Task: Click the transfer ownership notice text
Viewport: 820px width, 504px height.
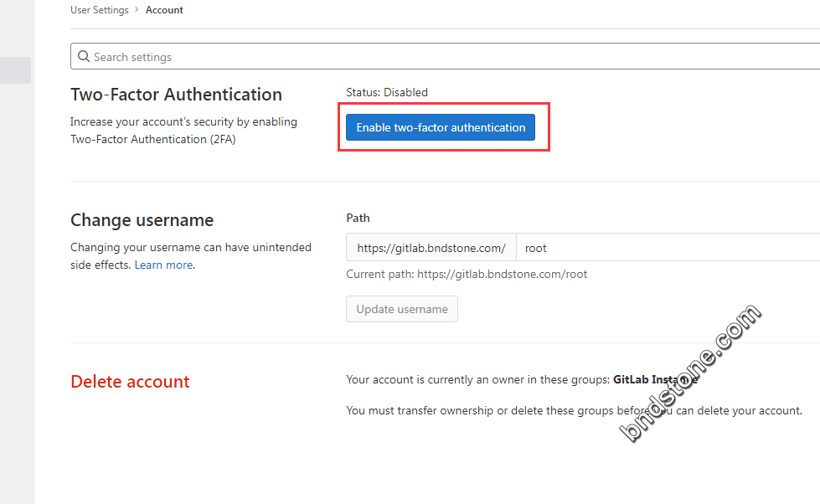Action: tap(575, 410)
